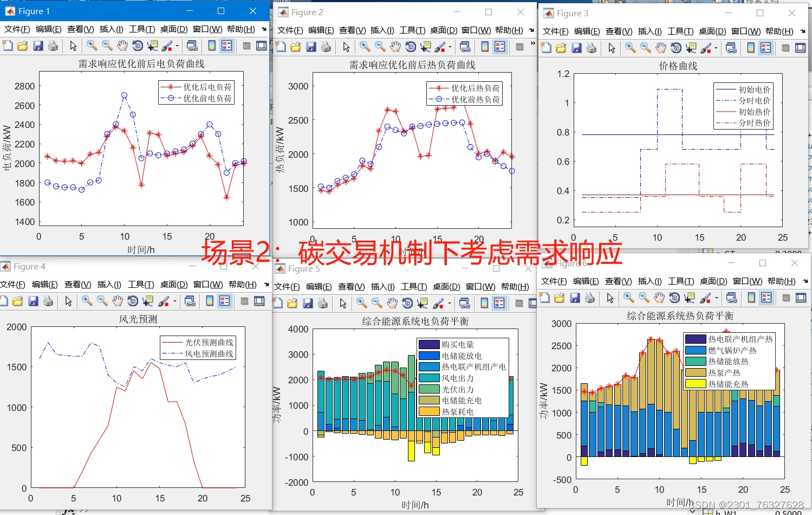Screen dimensions: 812x515
Task: Toggle Insert Legend icon in Figure 3
Action: [x=765, y=48]
